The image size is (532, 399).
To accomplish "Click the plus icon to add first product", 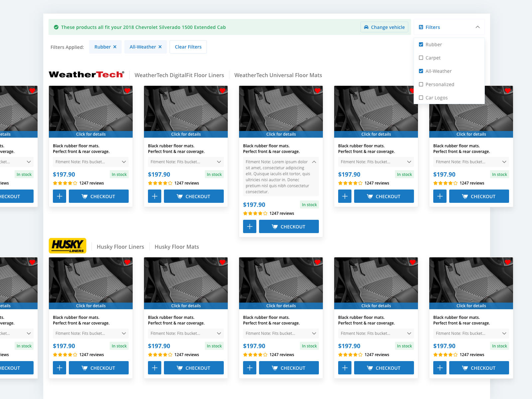I will tap(59, 196).
